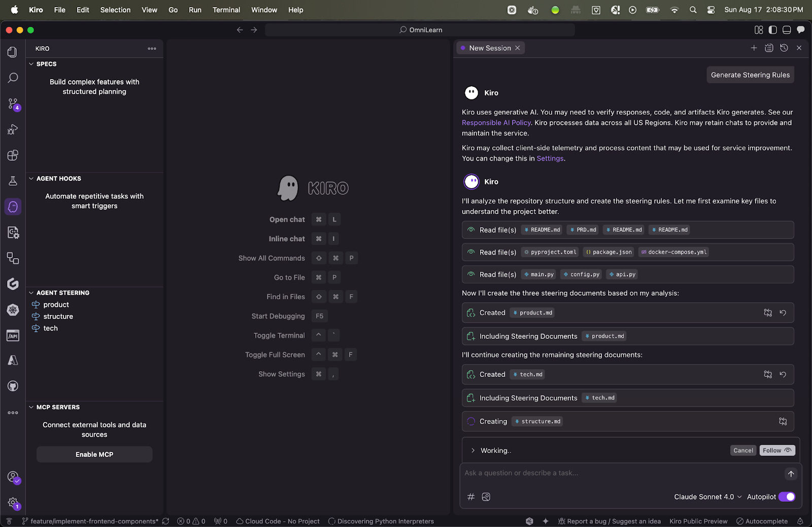Viewport: 812px width, 527px height.
Task: Open the Run and Debug view
Action: (13, 129)
